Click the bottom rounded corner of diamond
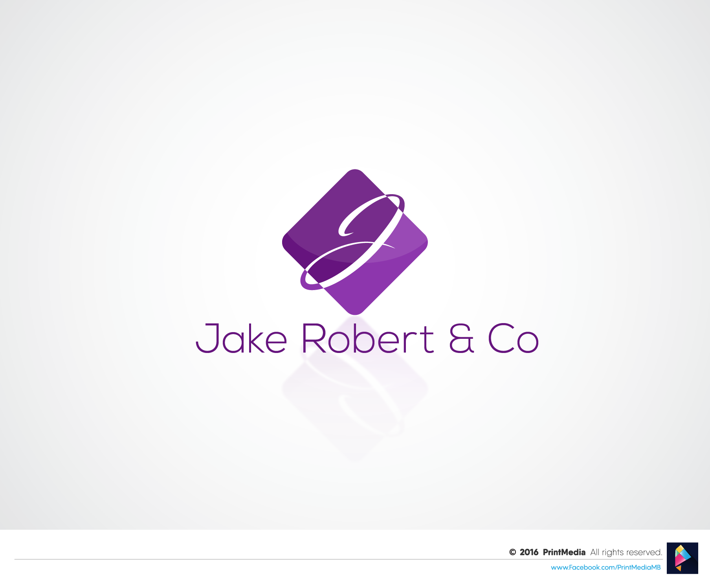This screenshot has width=710, height=588. (x=355, y=311)
